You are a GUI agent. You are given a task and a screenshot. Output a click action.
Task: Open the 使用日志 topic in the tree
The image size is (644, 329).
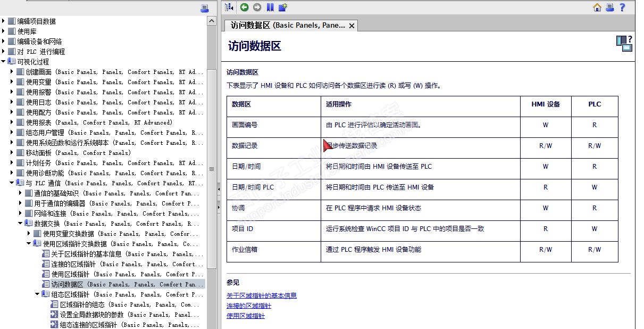click(x=114, y=102)
